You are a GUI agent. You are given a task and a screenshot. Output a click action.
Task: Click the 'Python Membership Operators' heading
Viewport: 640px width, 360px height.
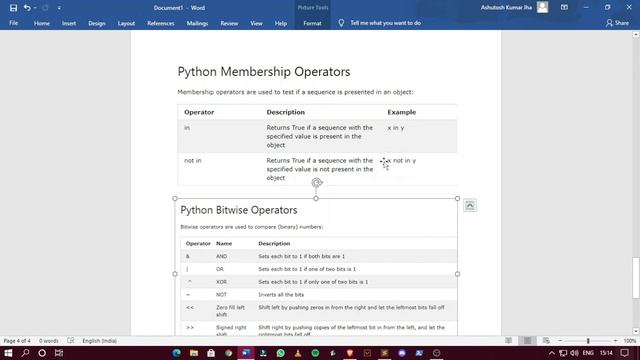click(264, 72)
